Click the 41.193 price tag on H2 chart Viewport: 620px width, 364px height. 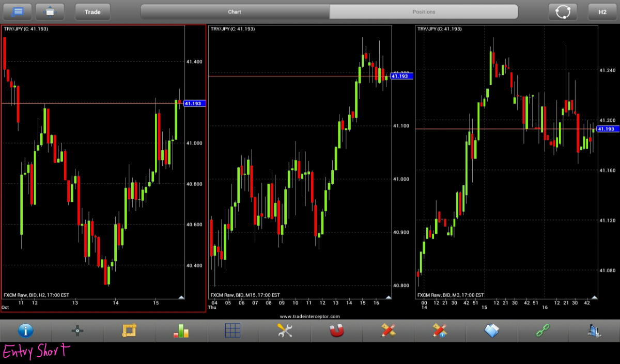pos(194,103)
